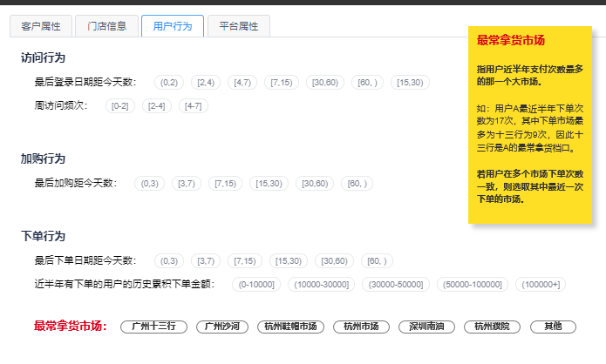The height and width of the screenshot is (364, 606).
Task: Select 其他 under 最常拿货市场
Action: [553, 327]
